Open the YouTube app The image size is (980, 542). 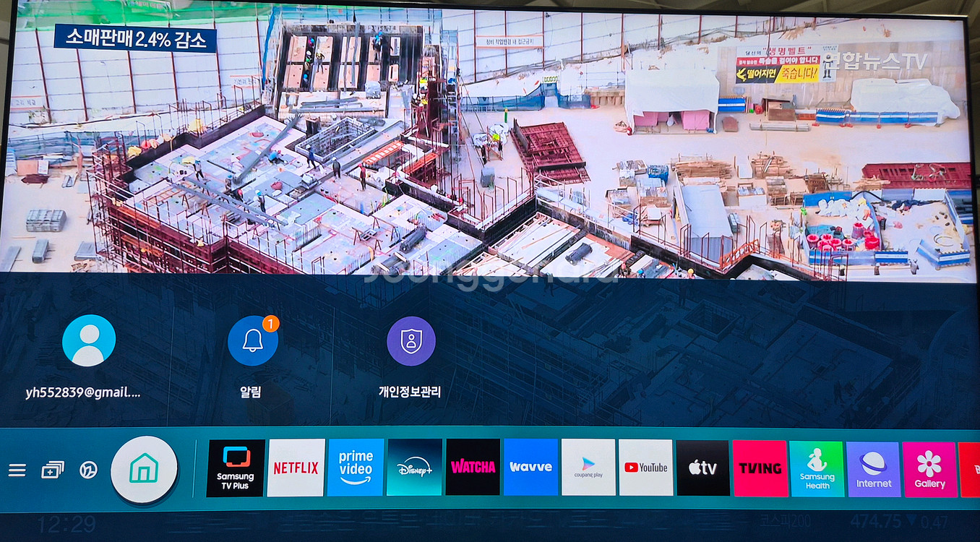point(645,468)
